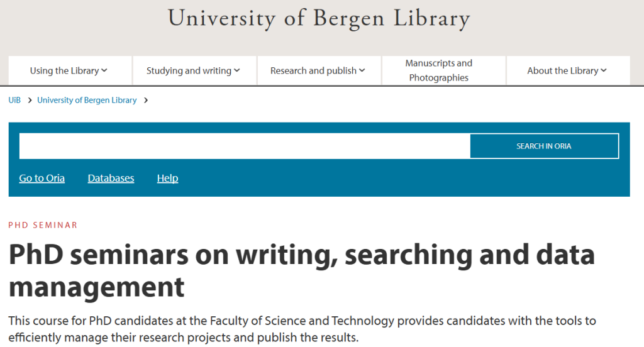Viewport: 644px width, 347px height.
Task: Click the Help link under search
Action: 167,178
